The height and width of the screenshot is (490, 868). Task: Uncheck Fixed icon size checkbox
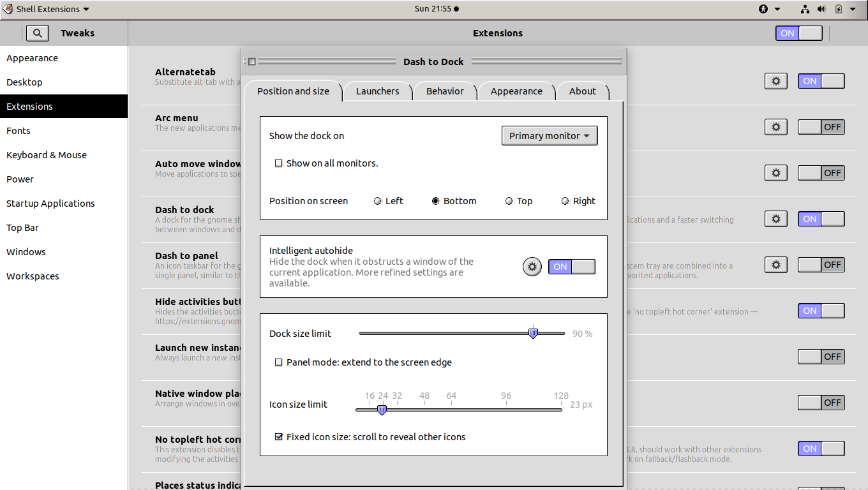click(278, 437)
